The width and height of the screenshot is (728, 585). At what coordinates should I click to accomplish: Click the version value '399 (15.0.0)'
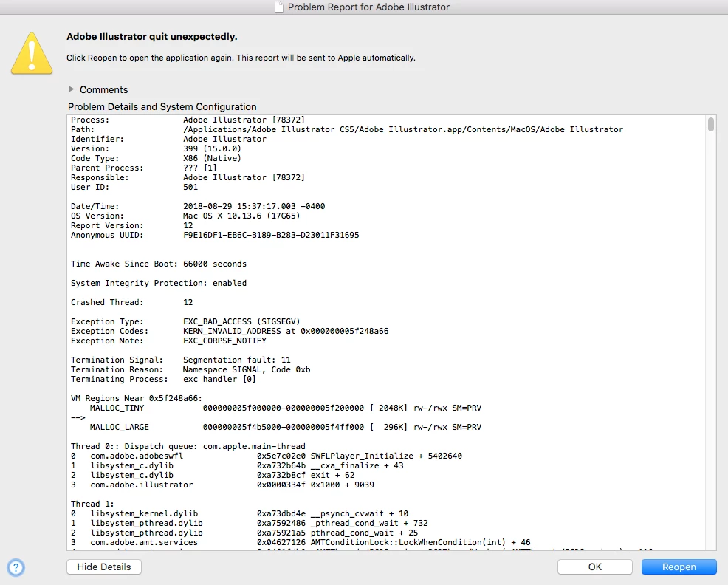click(x=212, y=148)
